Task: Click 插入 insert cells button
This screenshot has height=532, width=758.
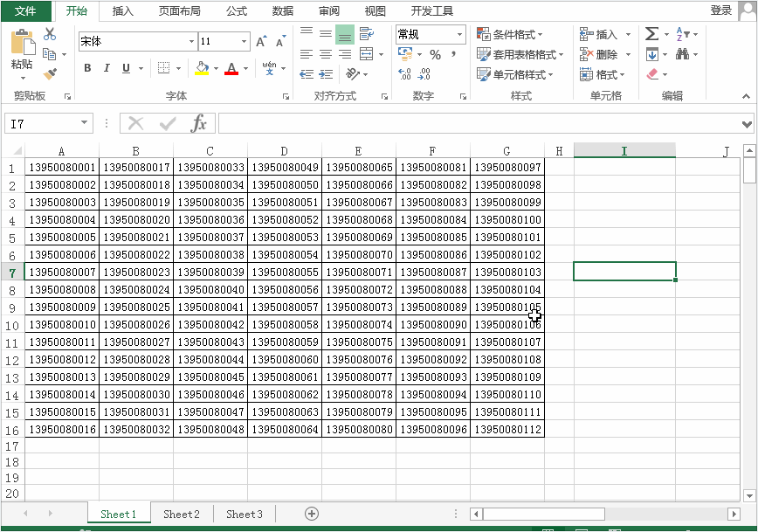Action: coord(599,34)
